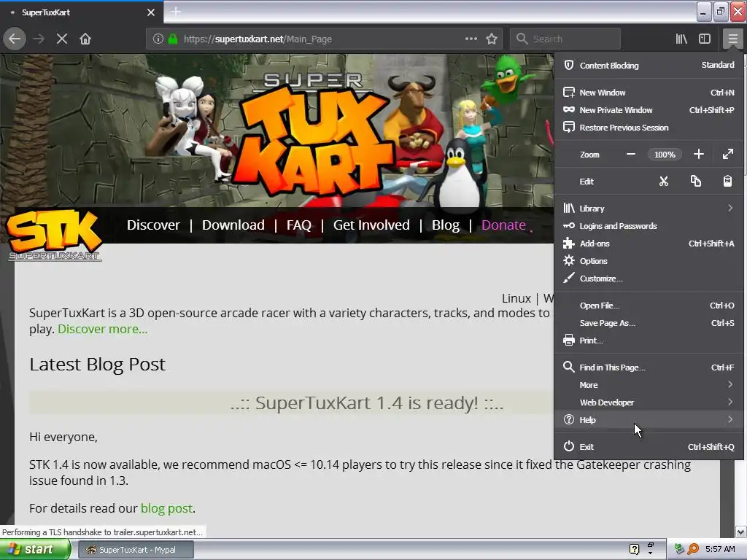Click page scrollbar down arrow

[741, 532]
